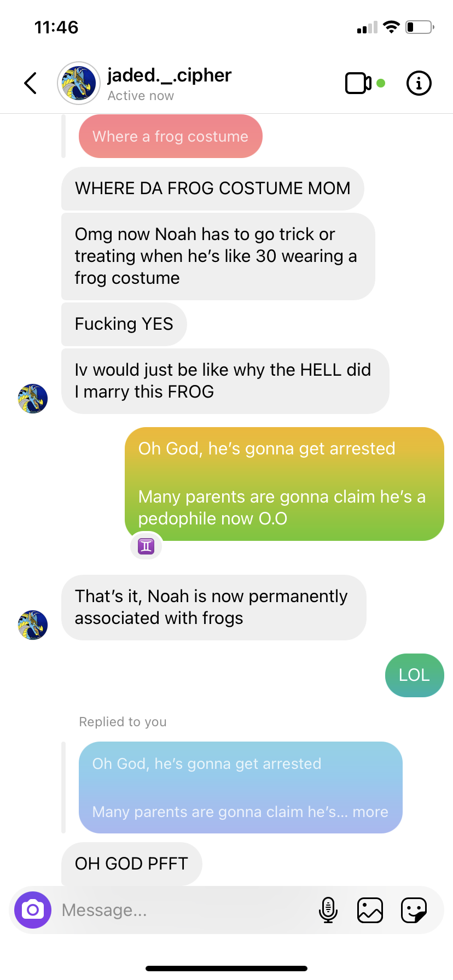Tap the Gemini emoji reaction badge
Screen dimensions: 453x980
coord(146,546)
